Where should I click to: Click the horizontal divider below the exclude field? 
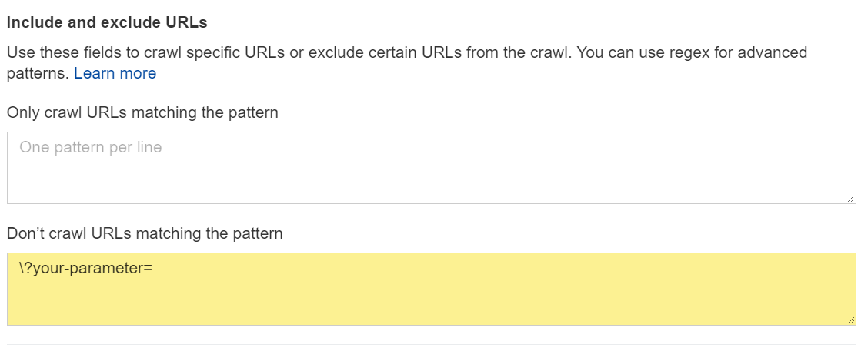pos(431,343)
